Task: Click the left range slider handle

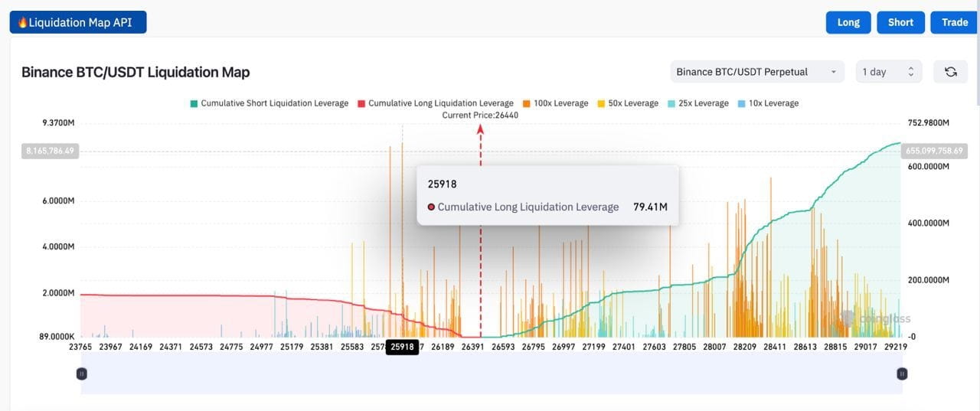Action: [x=82, y=373]
